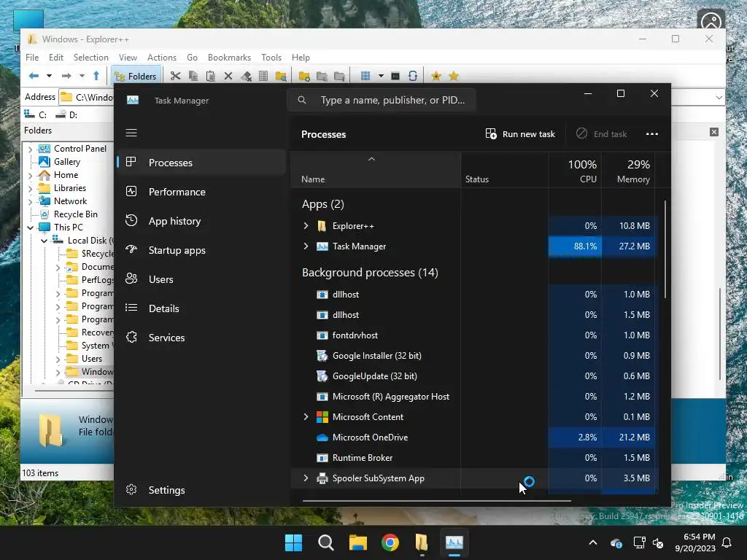
Task: Open the Tools menu in Explorer++
Action: 271,57
